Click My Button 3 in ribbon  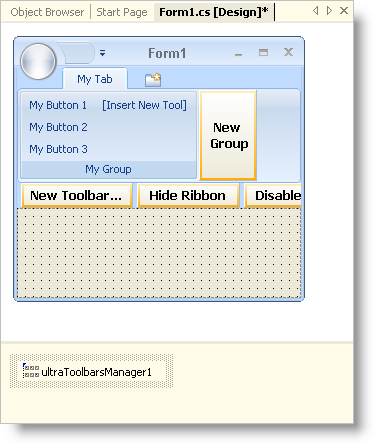click(58, 149)
